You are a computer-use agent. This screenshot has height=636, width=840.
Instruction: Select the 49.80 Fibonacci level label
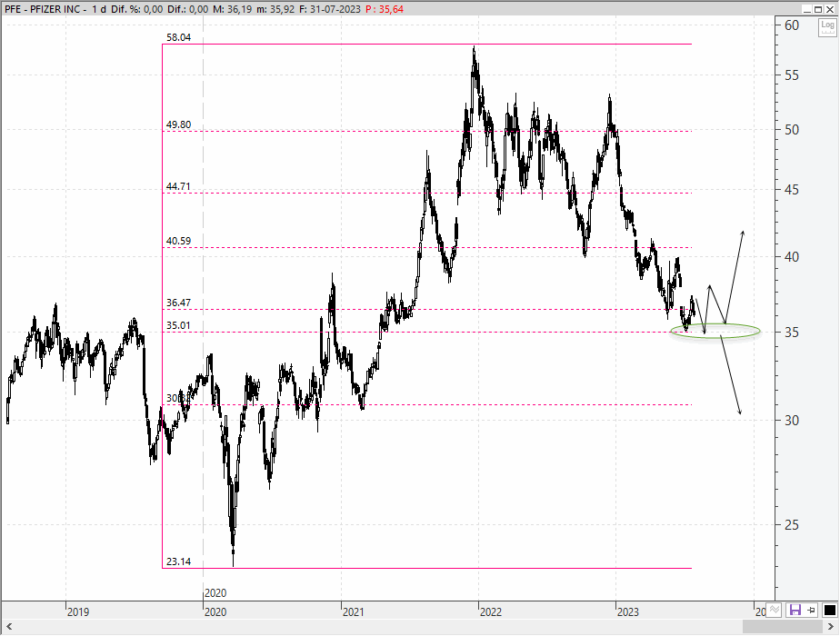point(178,124)
